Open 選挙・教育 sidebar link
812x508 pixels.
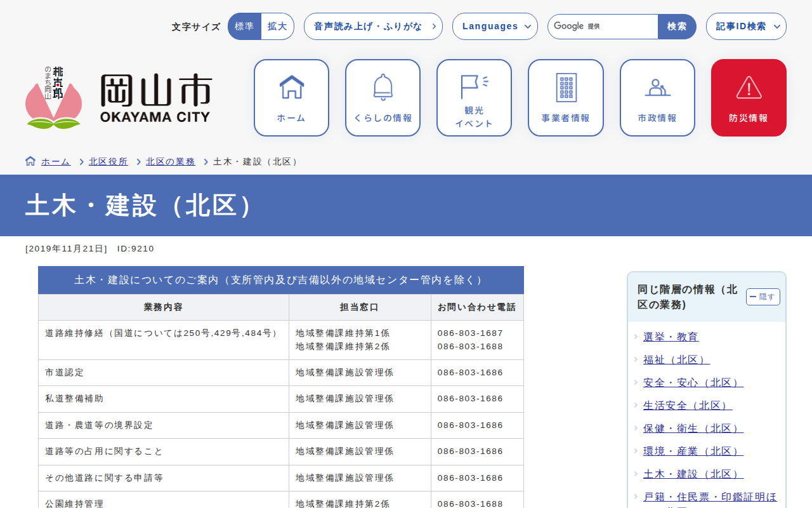pyautogui.click(x=671, y=337)
